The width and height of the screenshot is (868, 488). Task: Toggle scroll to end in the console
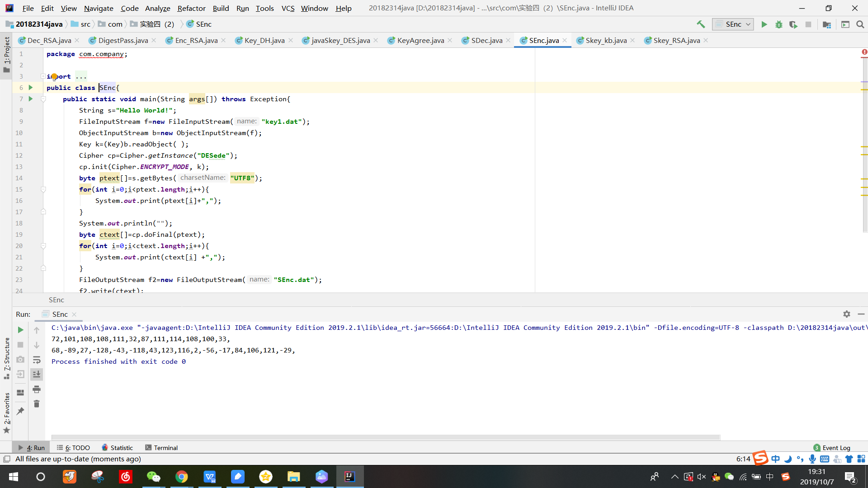coord(37,374)
